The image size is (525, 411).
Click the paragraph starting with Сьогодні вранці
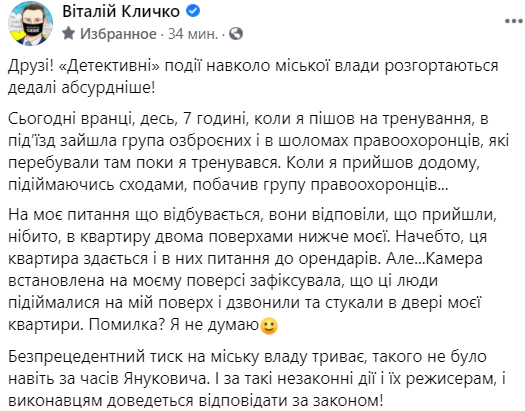[x=258, y=152]
